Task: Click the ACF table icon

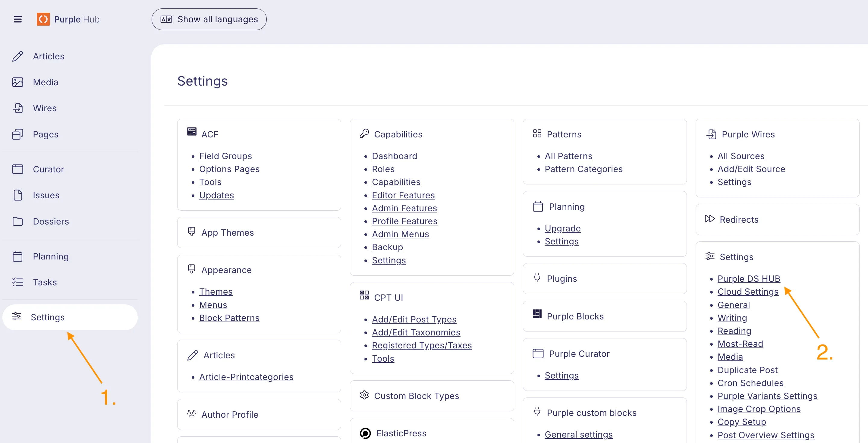Action: pos(192,131)
